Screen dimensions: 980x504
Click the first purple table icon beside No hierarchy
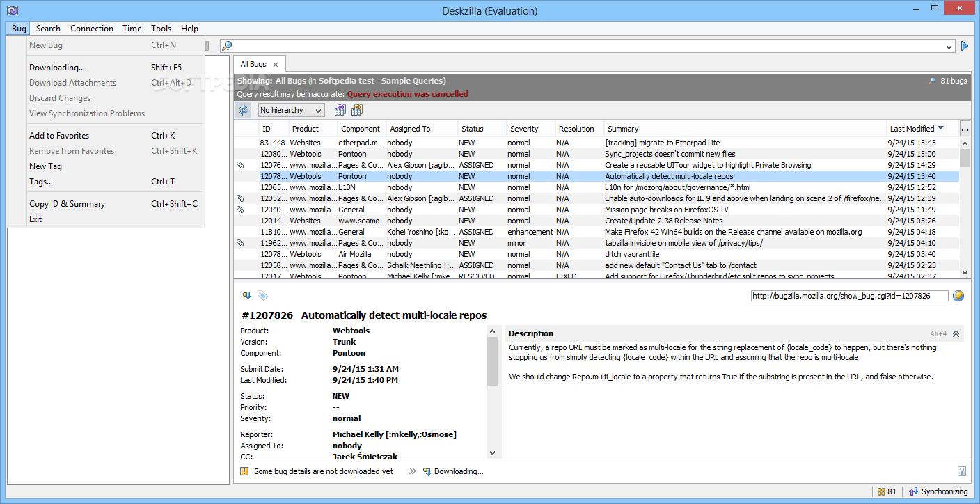click(340, 110)
